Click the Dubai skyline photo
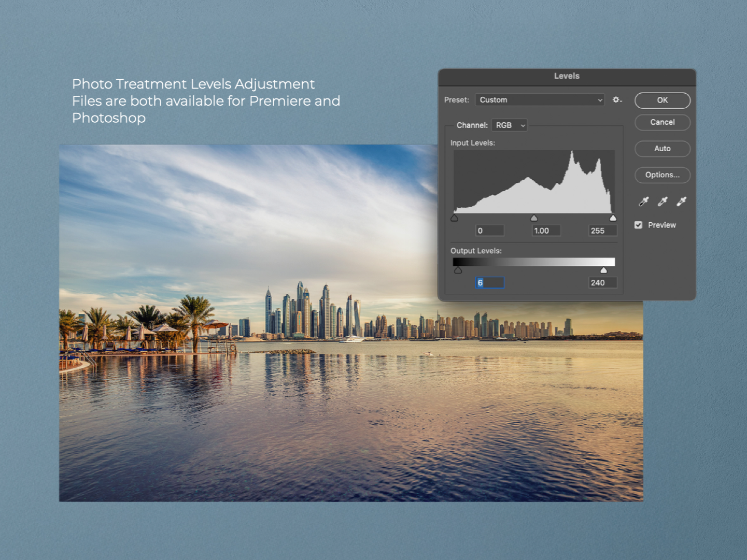This screenshot has height=560, width=747. 351,323
